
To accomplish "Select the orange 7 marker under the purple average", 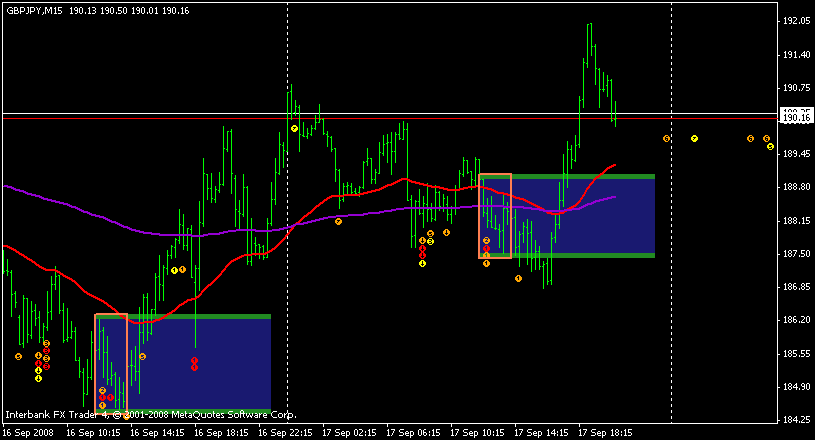I will [x=338, y=222].
